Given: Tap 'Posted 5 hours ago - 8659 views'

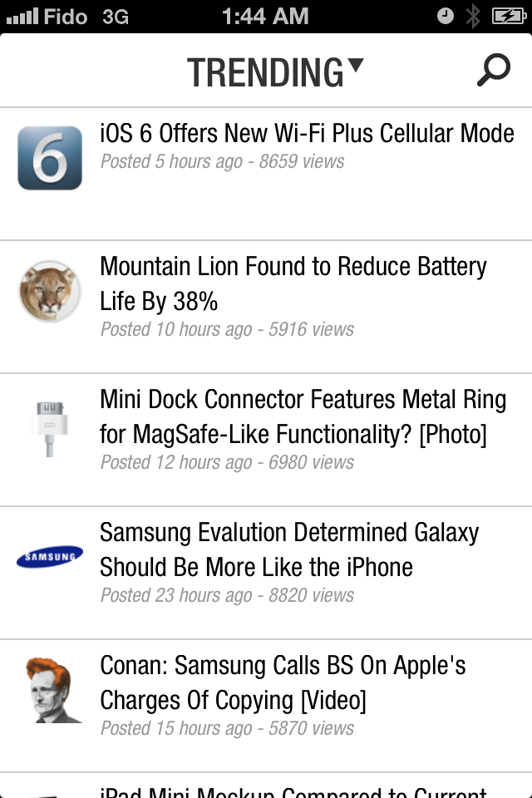Looking at the screenshot, I should tap(222, 161).
